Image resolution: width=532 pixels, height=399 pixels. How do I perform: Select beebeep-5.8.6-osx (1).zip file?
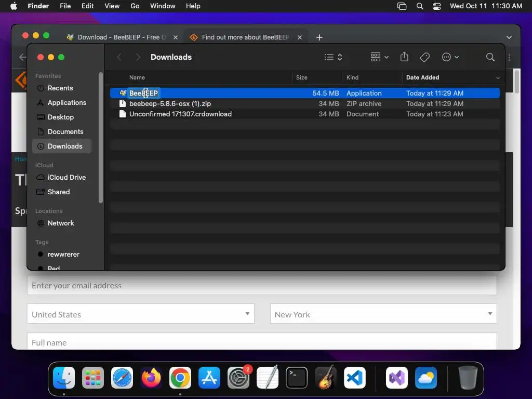[304, 103]
